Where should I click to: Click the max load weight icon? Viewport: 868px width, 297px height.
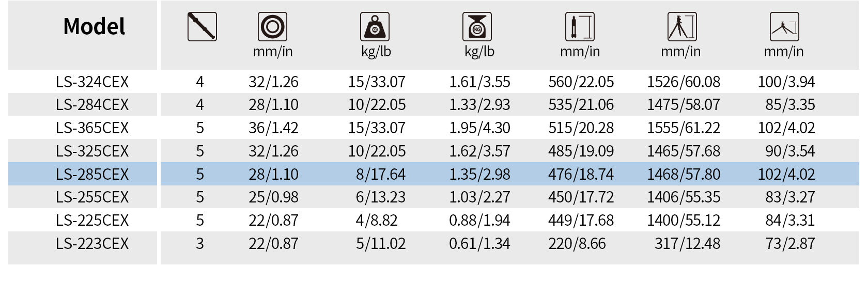[375, 27]
